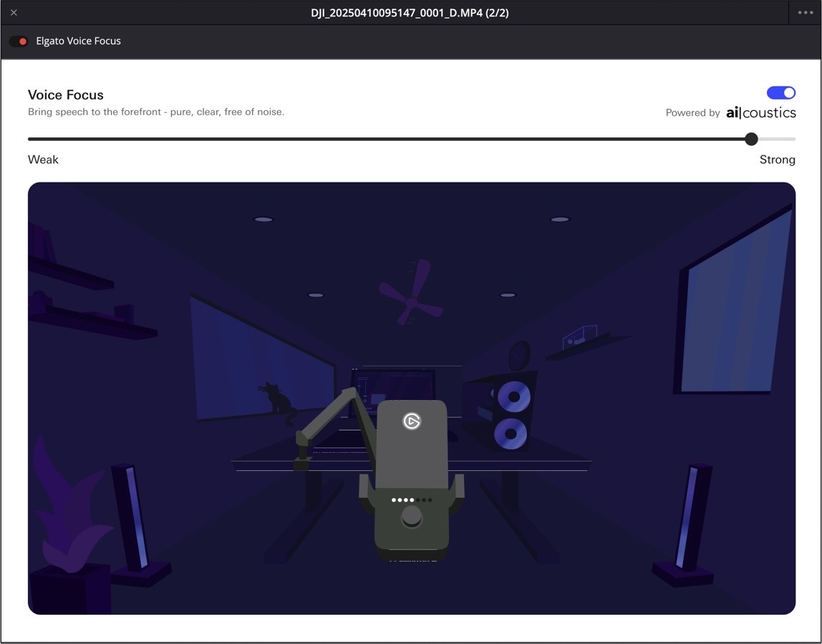Click the microphone's round gain knob
This screenshot has width=822, height=644.
(412, 516)
